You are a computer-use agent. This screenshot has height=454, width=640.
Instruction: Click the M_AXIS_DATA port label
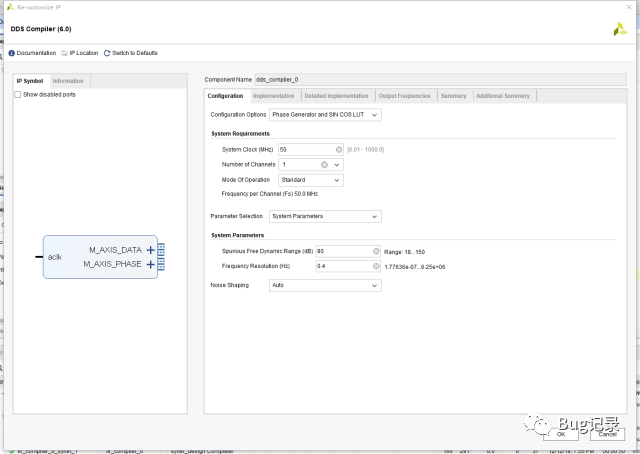(116, 250)
